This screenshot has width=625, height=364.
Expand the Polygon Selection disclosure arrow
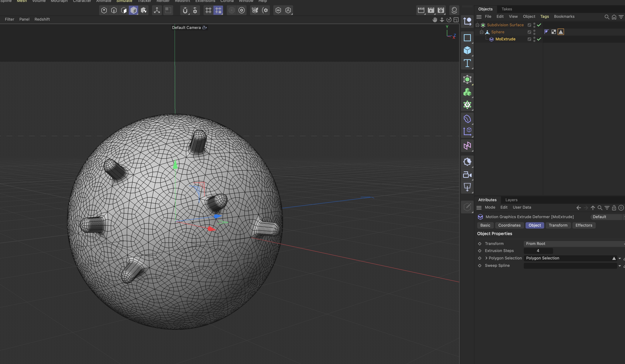[x=486, y=258]
